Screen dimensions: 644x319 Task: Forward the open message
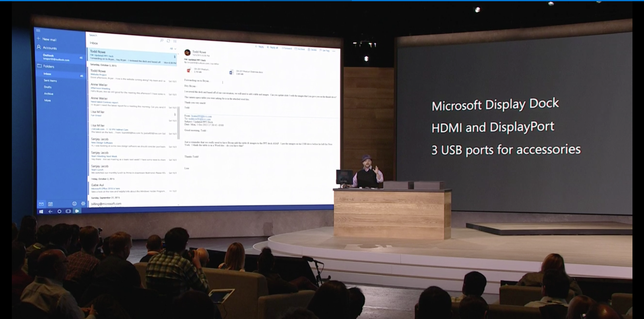[x=286, y=48]
